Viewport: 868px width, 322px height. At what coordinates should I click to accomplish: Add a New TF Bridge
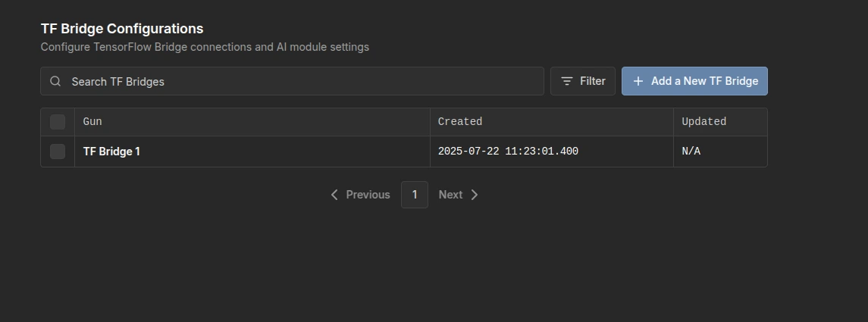coord(694,81)
